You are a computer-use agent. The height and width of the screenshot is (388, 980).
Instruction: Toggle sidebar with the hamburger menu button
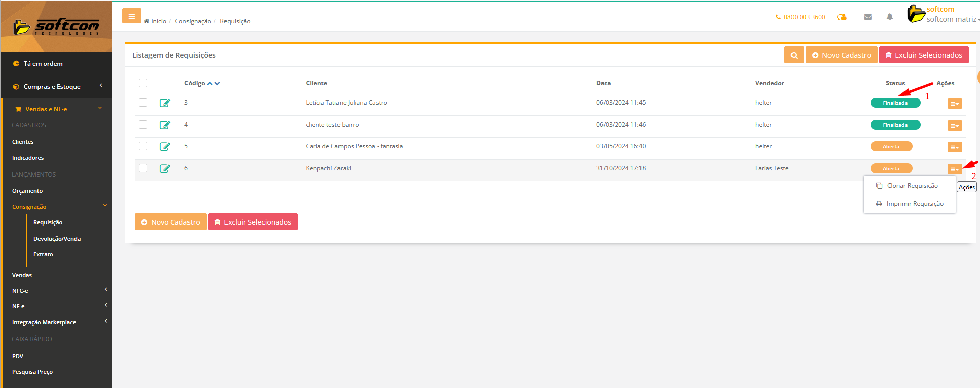(131, 16)
